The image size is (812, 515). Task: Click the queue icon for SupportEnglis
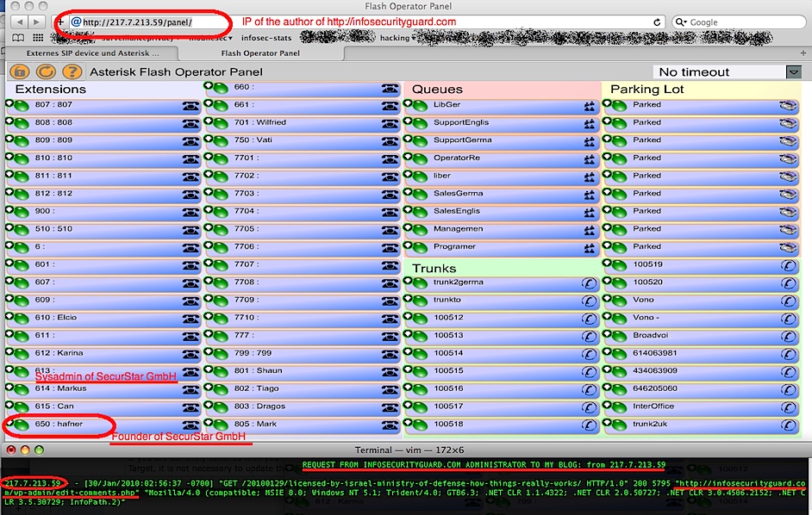pos(590,124)
